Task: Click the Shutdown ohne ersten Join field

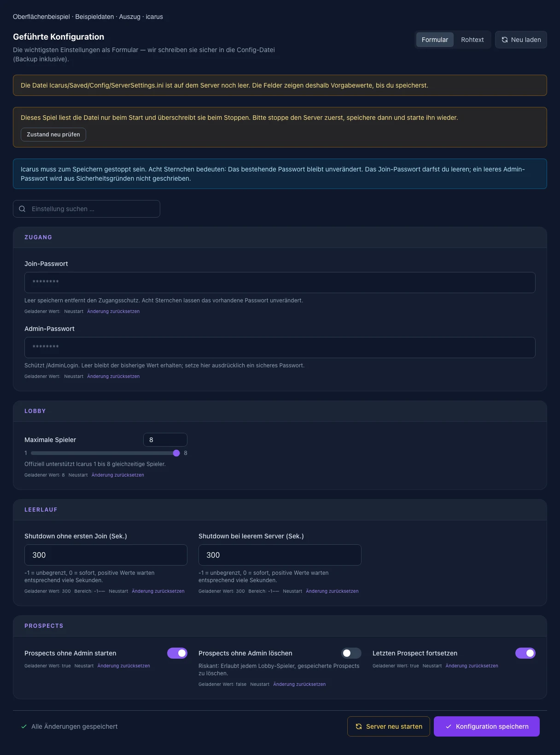Action: coord(106,555)
